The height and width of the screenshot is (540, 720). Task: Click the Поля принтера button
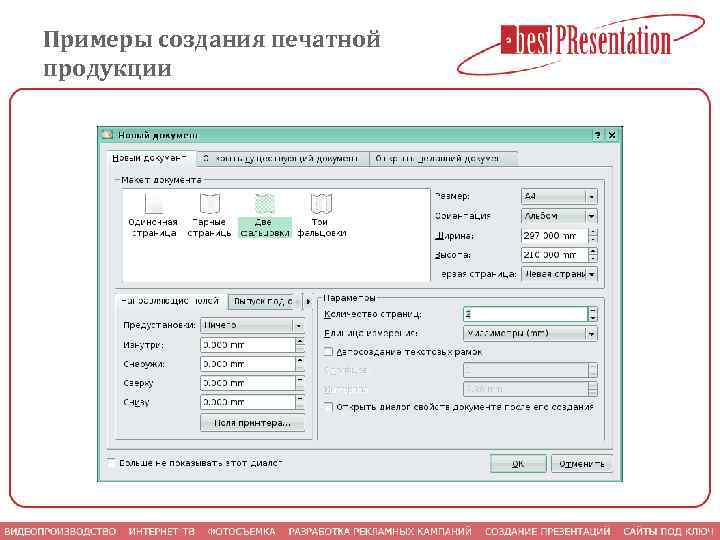(x=253, y=423)
